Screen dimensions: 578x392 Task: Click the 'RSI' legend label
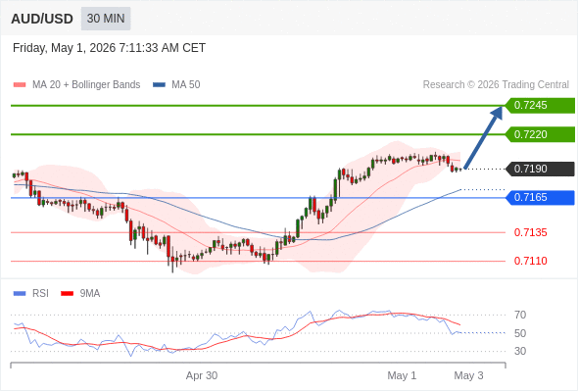click(x=40, y=294)
